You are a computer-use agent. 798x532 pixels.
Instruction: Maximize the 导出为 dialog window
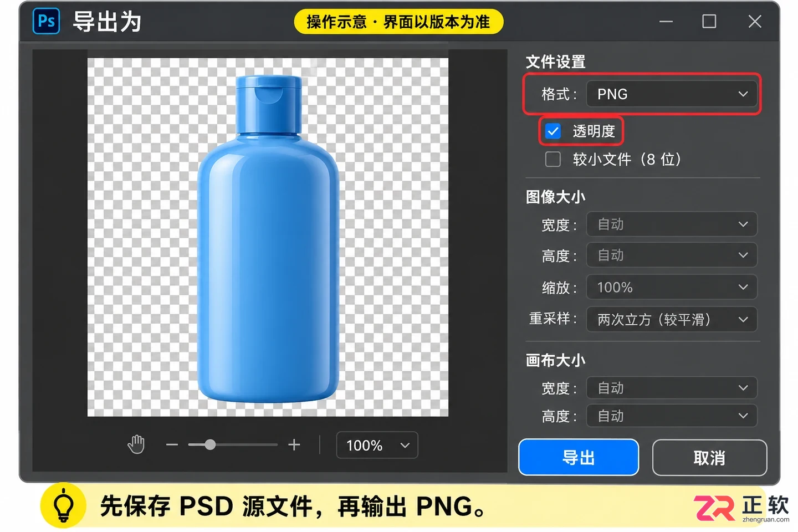click(709, 22)
